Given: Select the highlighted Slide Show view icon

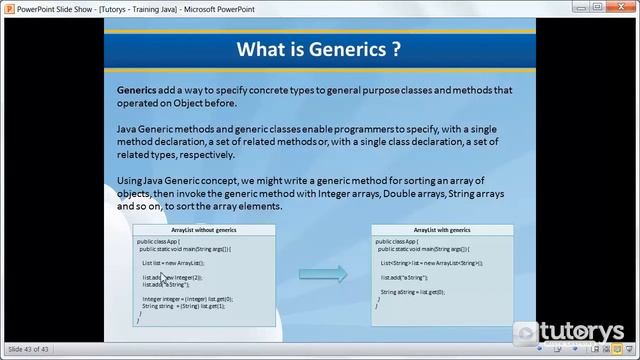Looking at the screenshot, I should click(x=617, y=349).
